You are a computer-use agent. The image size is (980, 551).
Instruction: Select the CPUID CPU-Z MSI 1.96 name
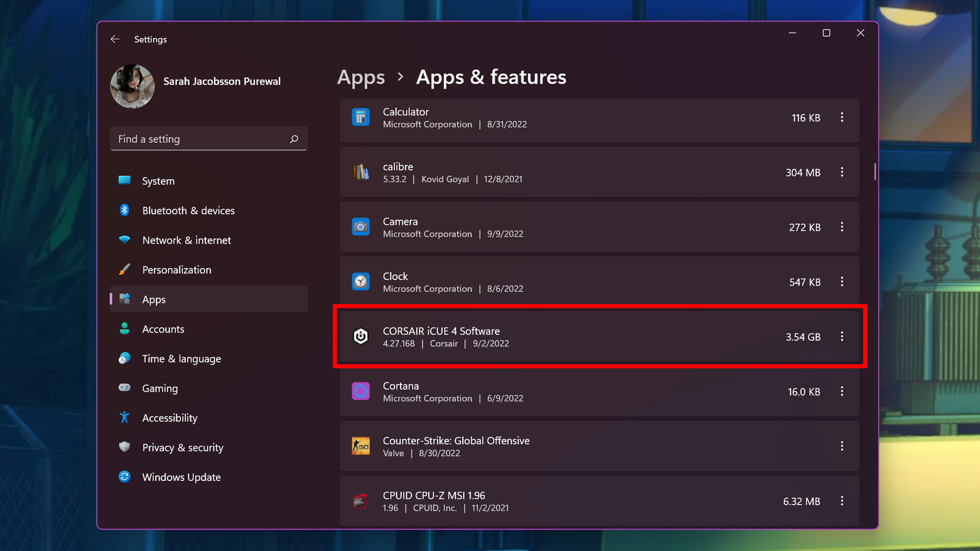[x=434, y=495]
